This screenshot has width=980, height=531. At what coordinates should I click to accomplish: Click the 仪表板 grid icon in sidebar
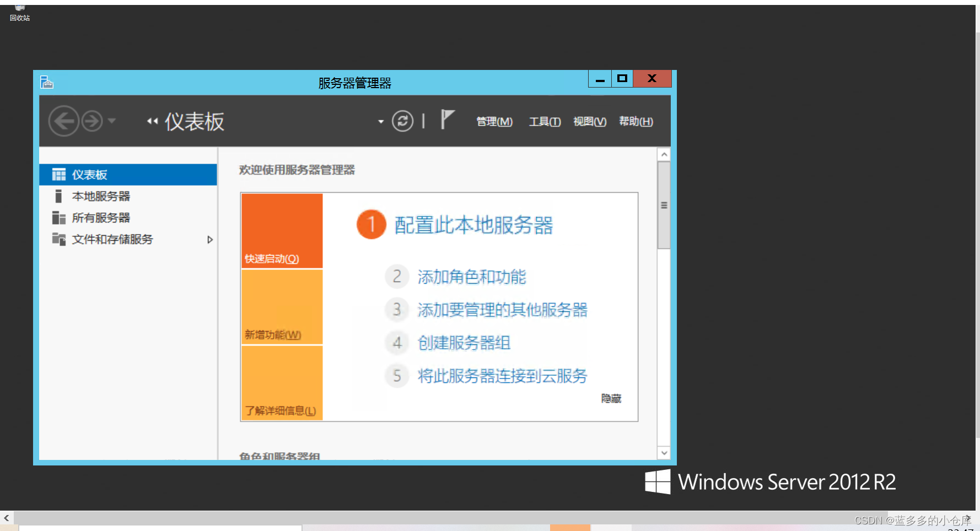pos(58,175)
